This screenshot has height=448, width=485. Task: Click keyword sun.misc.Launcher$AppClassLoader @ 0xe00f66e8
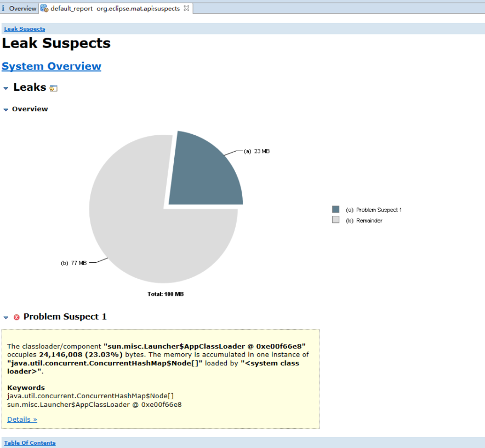coord(94,405)
